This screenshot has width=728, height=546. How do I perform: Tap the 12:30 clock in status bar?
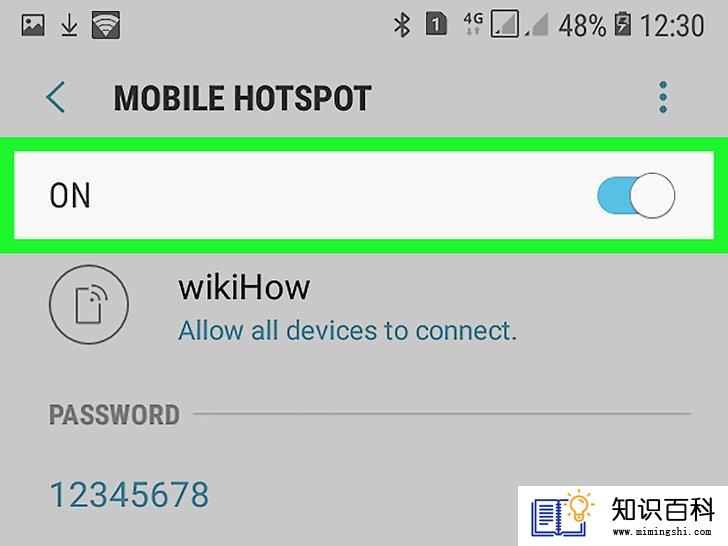[672, 26]
